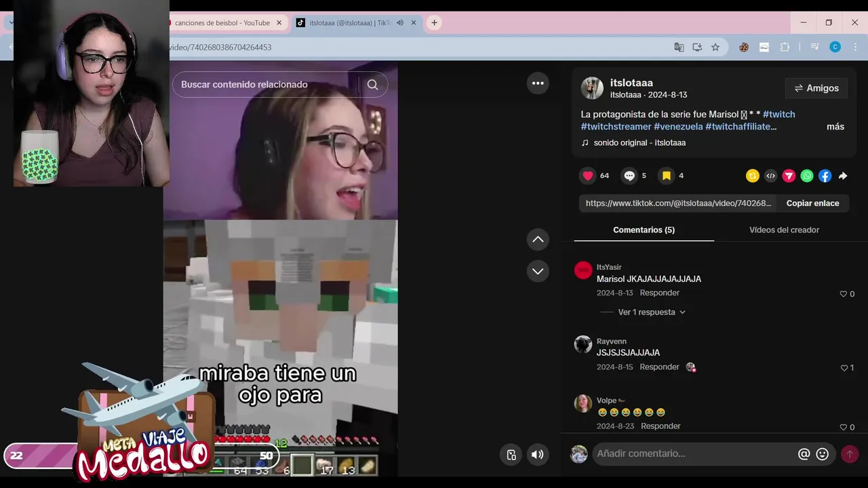Toggle auto-scroll icon beside volume button
The image size is (868, 488).
(511, 455)
